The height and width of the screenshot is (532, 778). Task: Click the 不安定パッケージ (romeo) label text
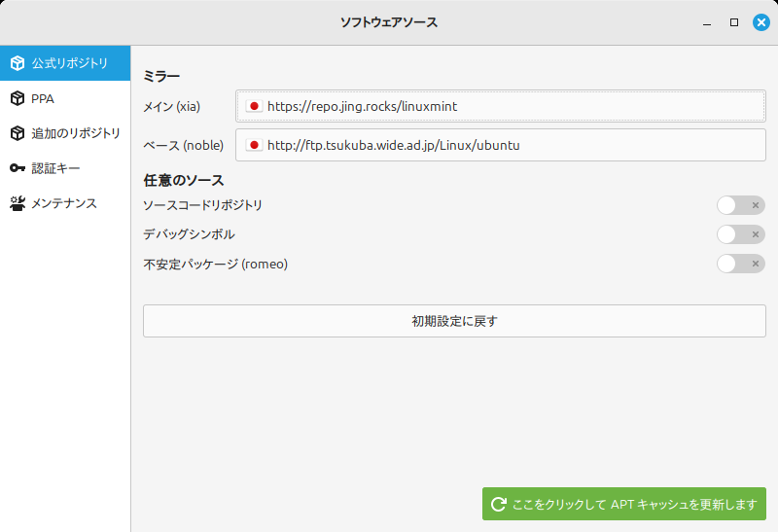pyautogui.click(x=215, y=264)
